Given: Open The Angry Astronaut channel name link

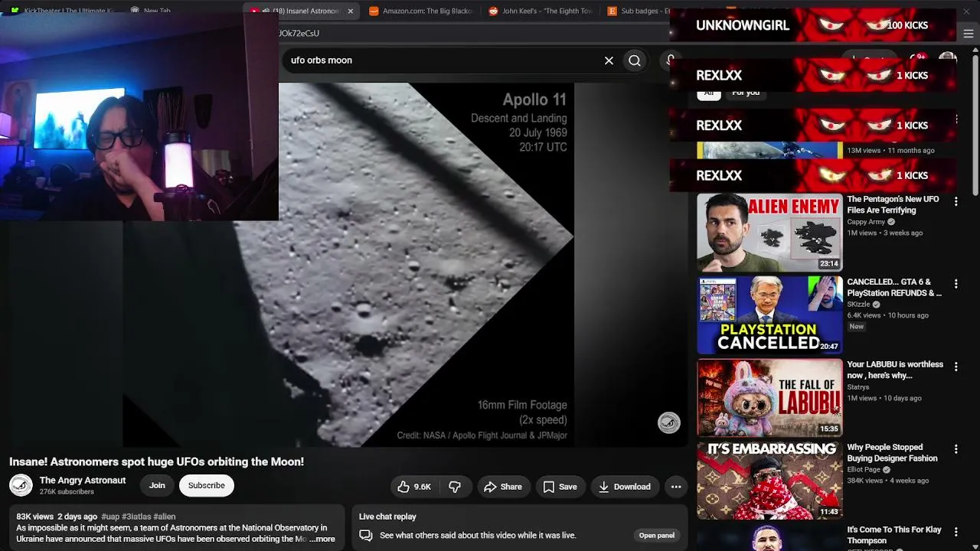Looking at the screenshot, I should [83, 481].
